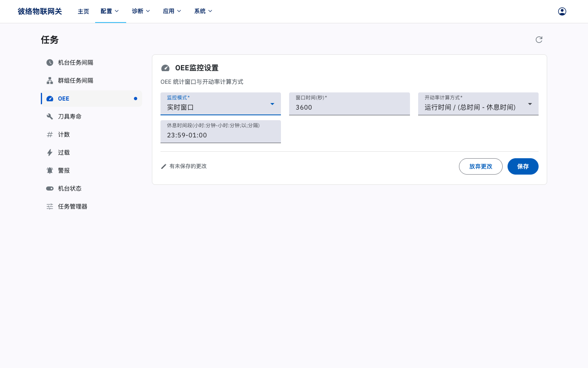Open the 机台状态 section
588x368 pixels.
(91, 188)
